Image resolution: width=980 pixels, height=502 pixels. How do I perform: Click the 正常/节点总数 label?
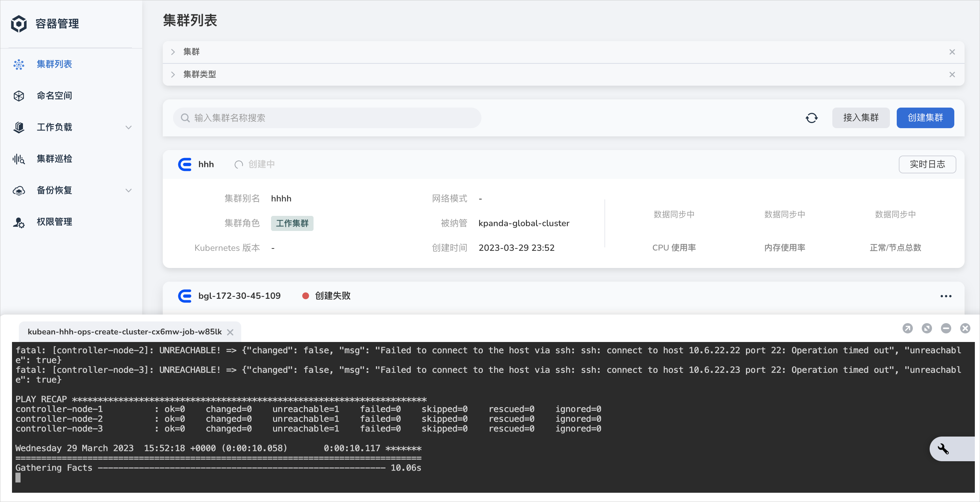coord(896,248)
